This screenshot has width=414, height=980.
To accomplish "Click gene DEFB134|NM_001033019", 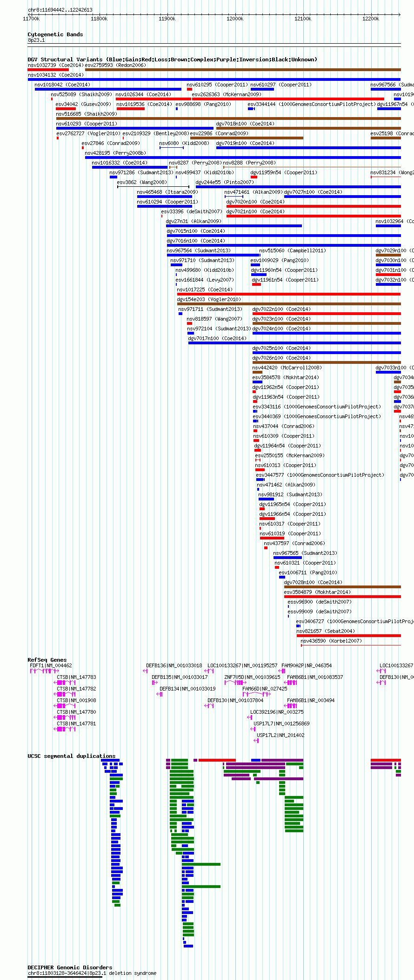I will point(187,689).
